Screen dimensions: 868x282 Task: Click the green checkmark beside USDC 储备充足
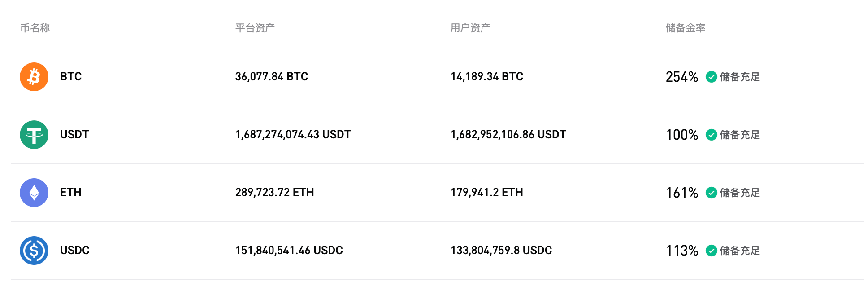[x=712, y=251]
